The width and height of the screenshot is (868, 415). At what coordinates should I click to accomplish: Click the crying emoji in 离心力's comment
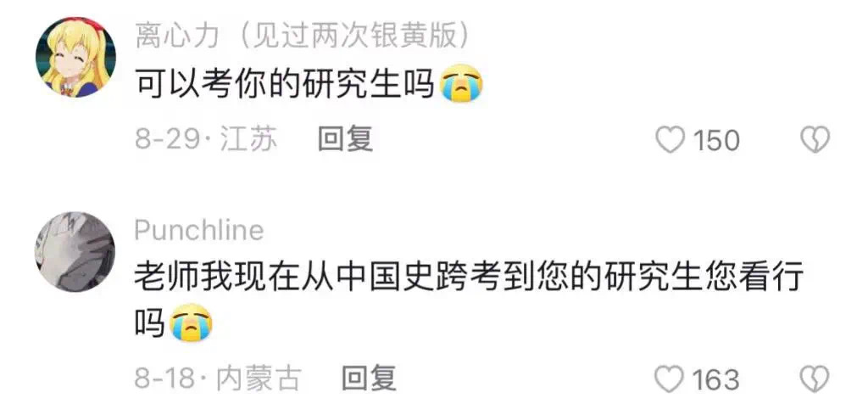[461, 84]
